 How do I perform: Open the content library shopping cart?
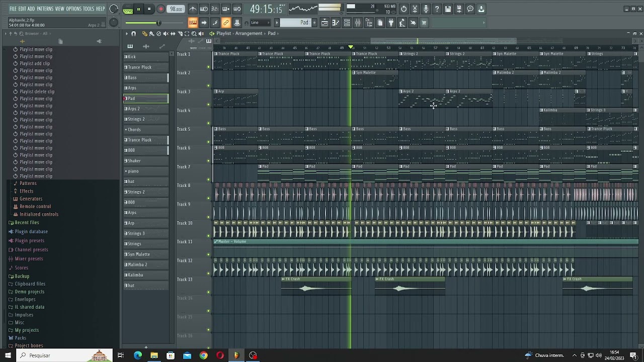coord(424,23)
